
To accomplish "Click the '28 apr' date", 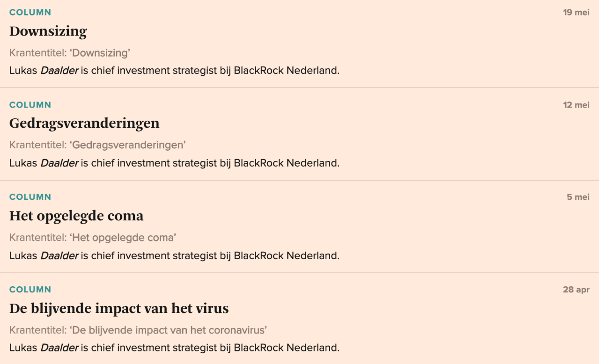I will (576, 290).
